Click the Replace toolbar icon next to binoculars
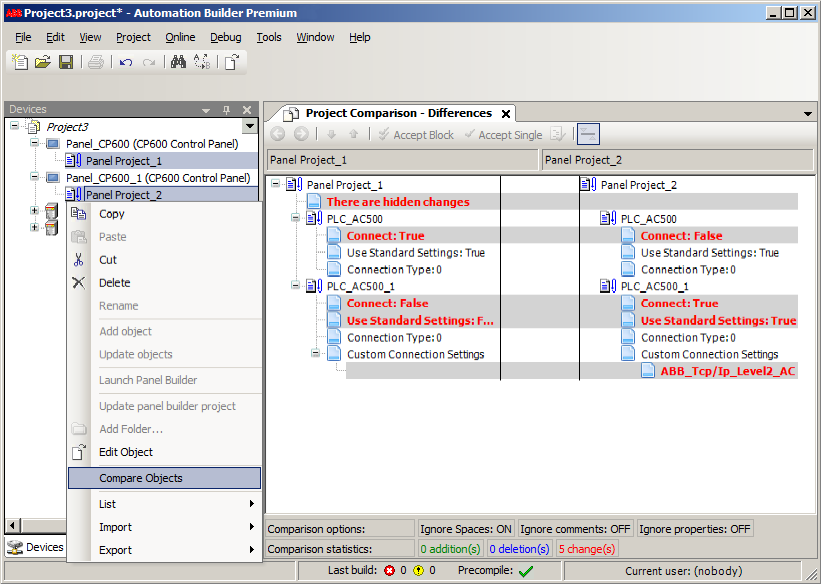 click(202, 62)
